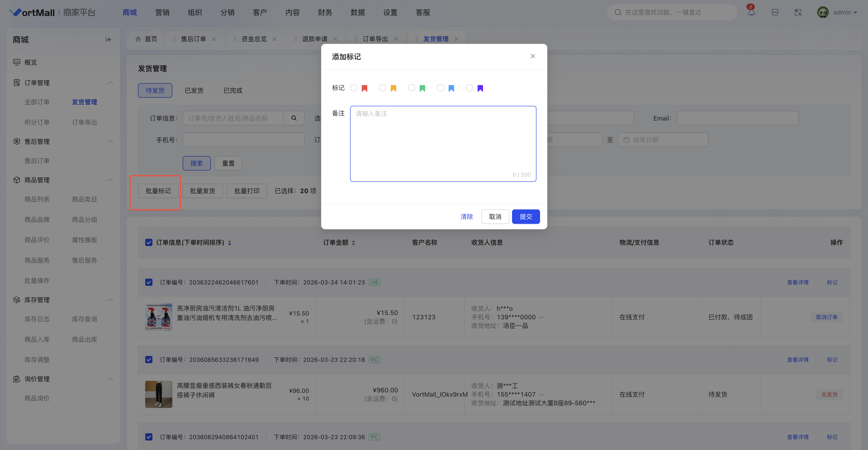868x450 pixels.
Task: Pick the purple bookmark color flag
Action: click(x=480, y=88)
